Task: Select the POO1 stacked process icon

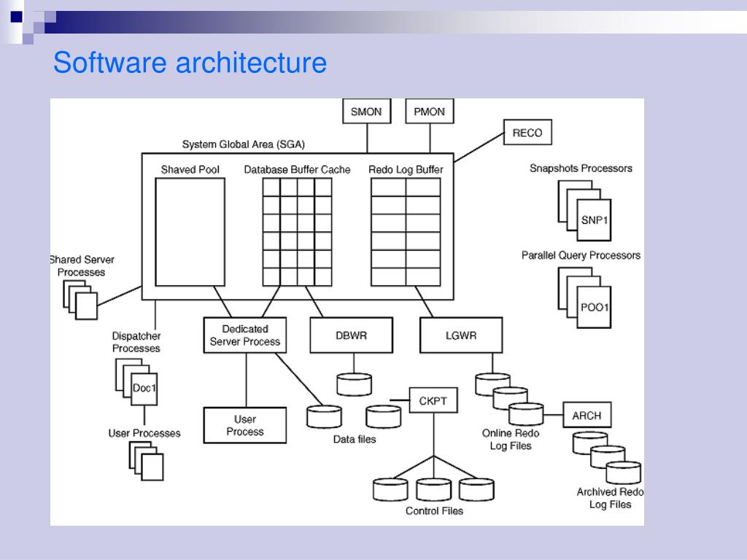Action: 584,297
